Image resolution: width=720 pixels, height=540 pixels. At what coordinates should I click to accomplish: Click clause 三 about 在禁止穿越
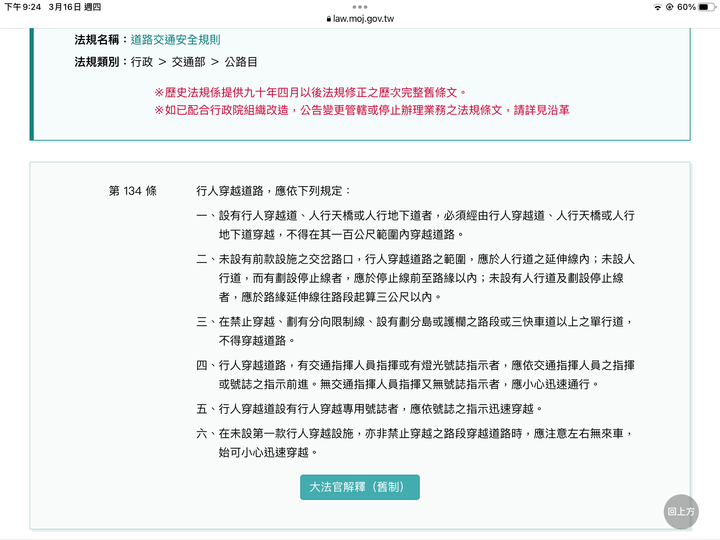(x=416, y=331)
